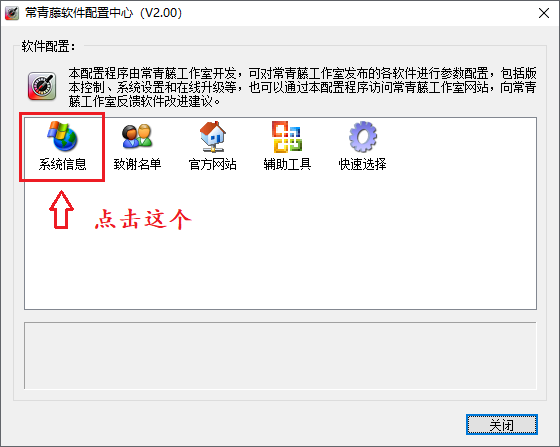Open the 系统信息 Windows globe icon
The height and width of the screenshot is (447, 560).
pos(62,136)
